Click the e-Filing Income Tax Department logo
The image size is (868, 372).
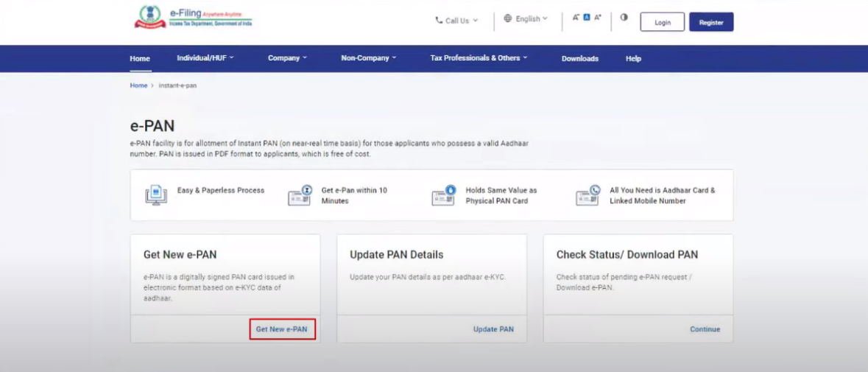tap(193, 17)
